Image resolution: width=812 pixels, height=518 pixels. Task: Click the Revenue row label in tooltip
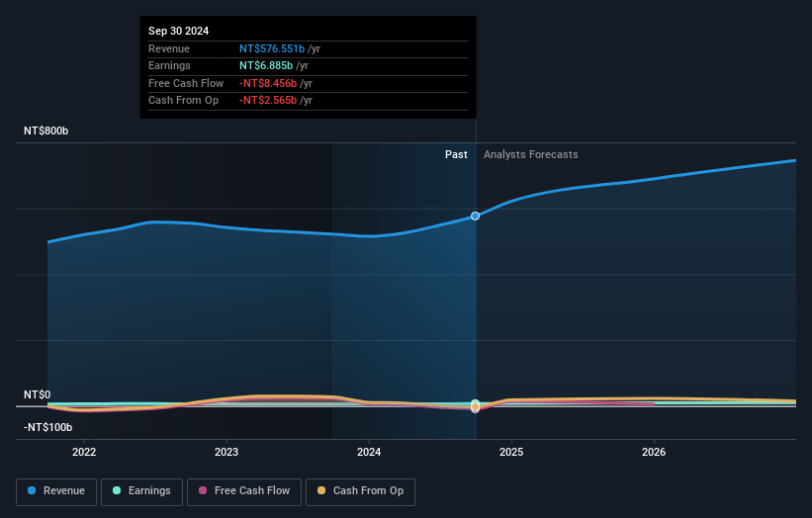coord(169,48)
